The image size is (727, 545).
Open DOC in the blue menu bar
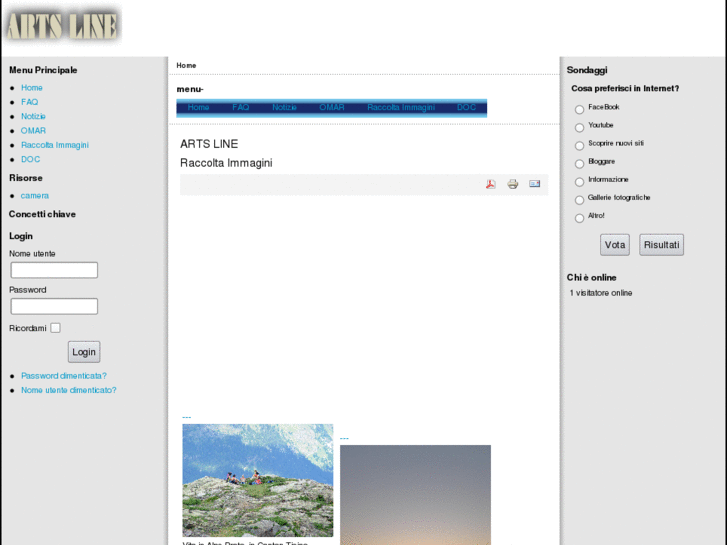click(x=466, y=107)
